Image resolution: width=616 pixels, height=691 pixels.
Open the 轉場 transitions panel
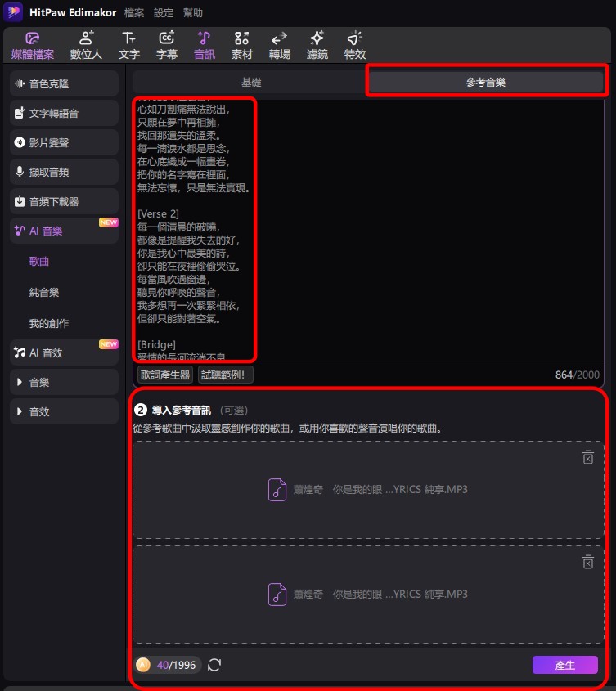pyautogui.click(x=280, y=46)
